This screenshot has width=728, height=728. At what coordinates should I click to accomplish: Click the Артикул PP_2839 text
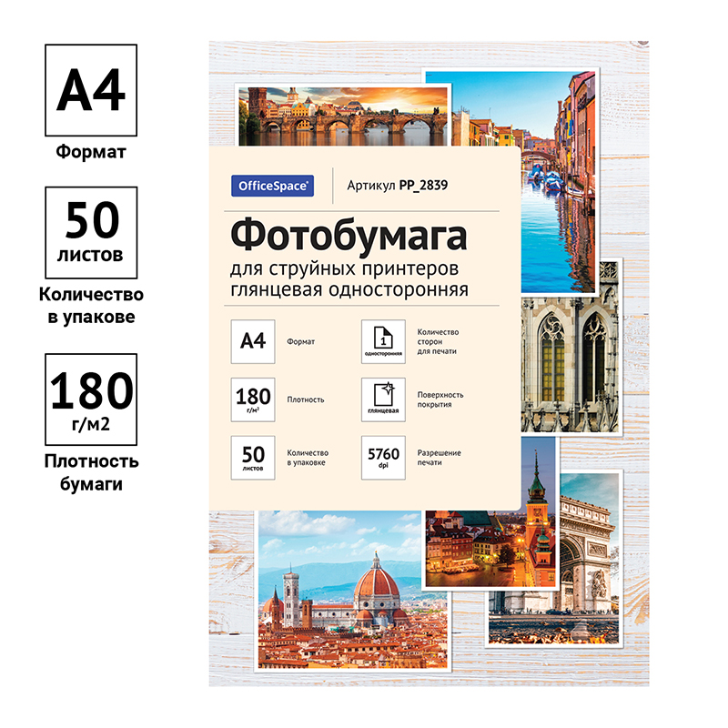click(x=398, y=185)
